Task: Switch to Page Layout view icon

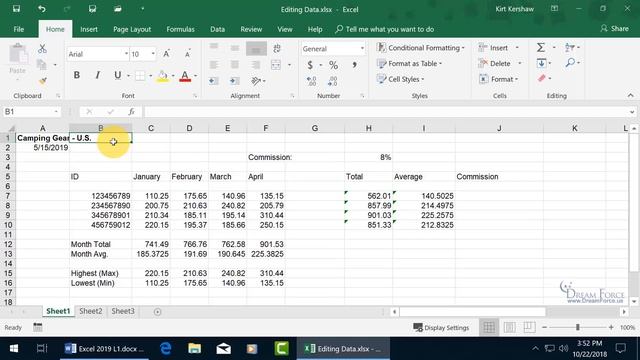Action: pos(509,327)
